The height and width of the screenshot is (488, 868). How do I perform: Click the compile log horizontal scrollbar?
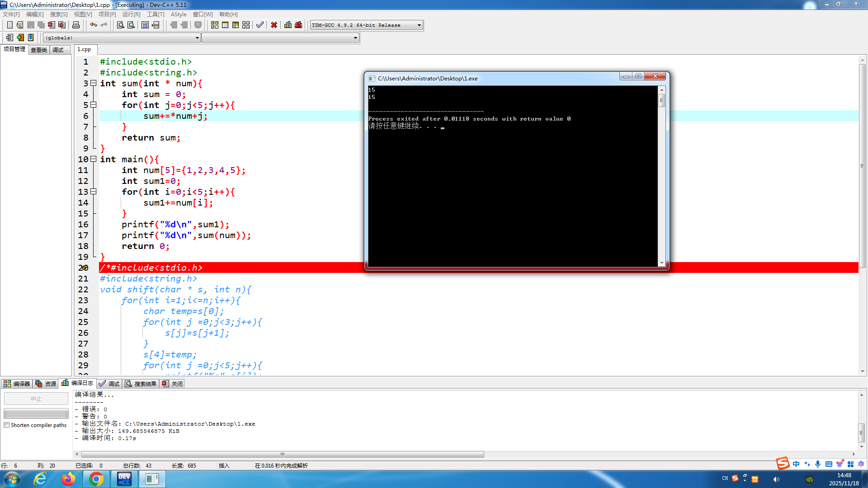(x=283, y=454)
